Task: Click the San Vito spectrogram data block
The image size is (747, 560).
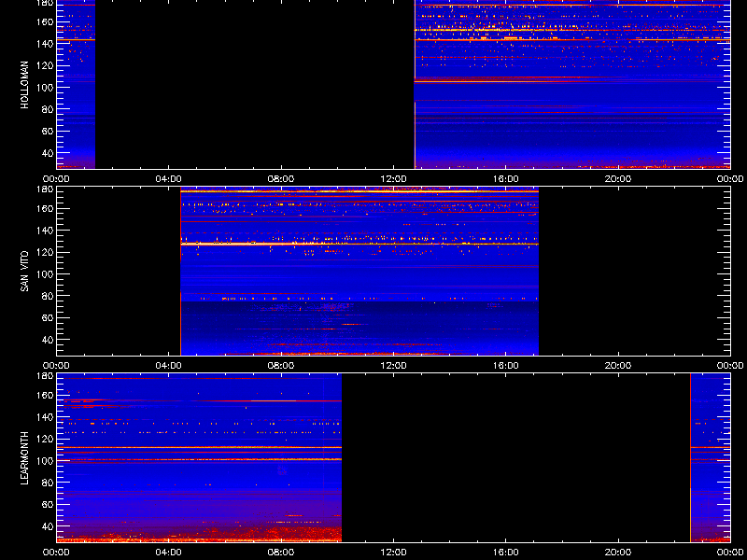Action: [x=359, y=272]
